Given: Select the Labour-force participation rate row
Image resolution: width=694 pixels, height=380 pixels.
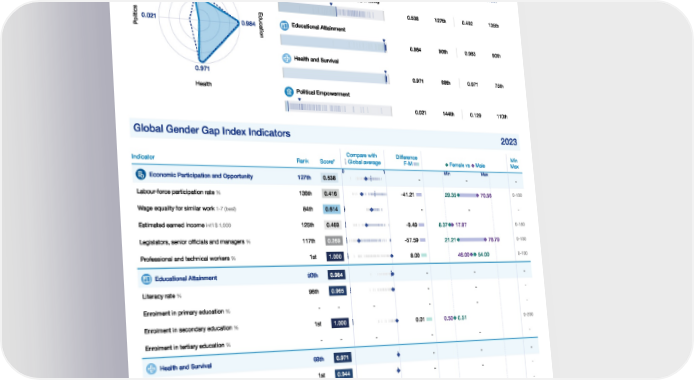Looking at the screenshot, I should 328,193.
